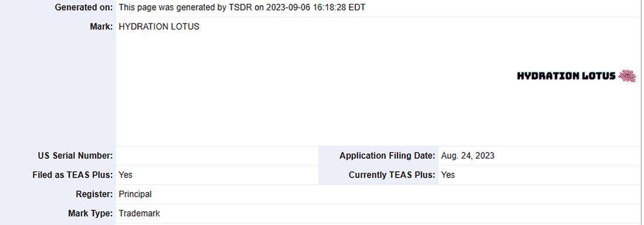Select the HYDRATION LOTUS mark text
The width and height of the screenshot is (644, 225).
[159, 27]
